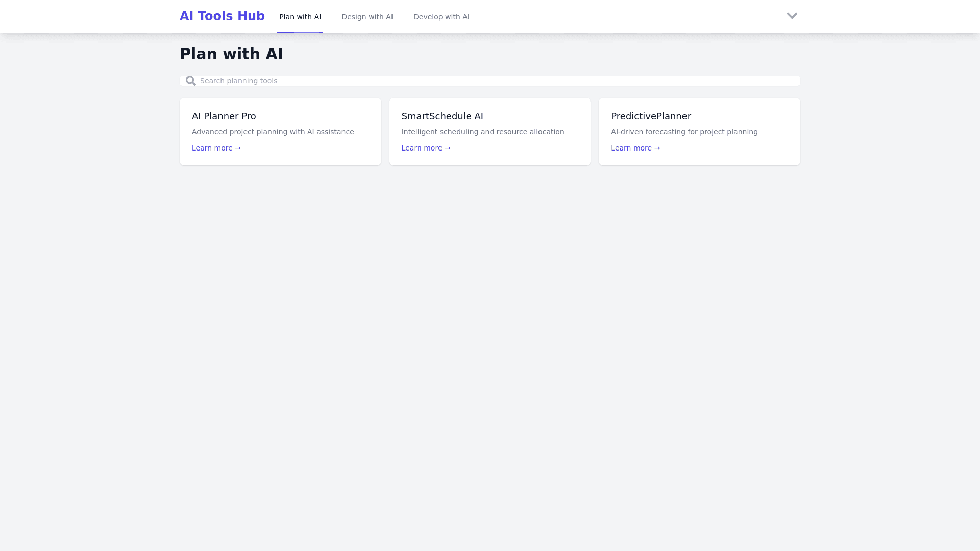Select the AI Planner Pro card title
Viewport: 980px width, 551px height.
tap(224, 116)
